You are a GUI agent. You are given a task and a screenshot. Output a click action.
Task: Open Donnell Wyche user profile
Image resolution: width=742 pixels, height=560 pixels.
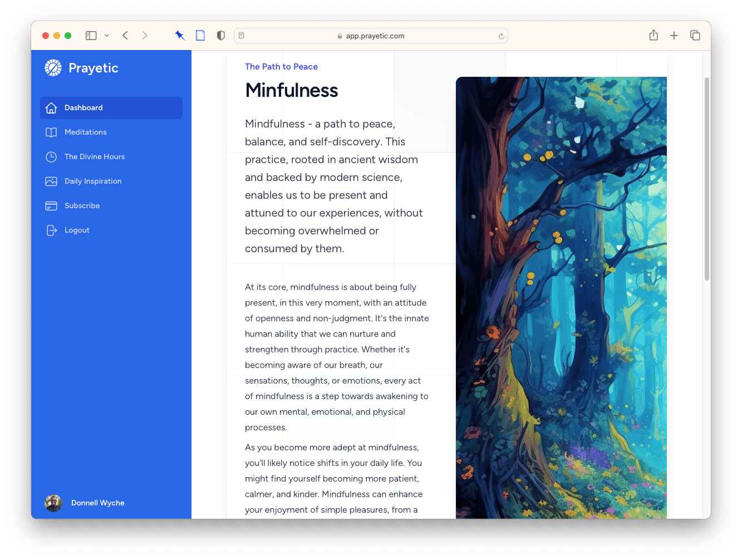[x=97, y=503]
